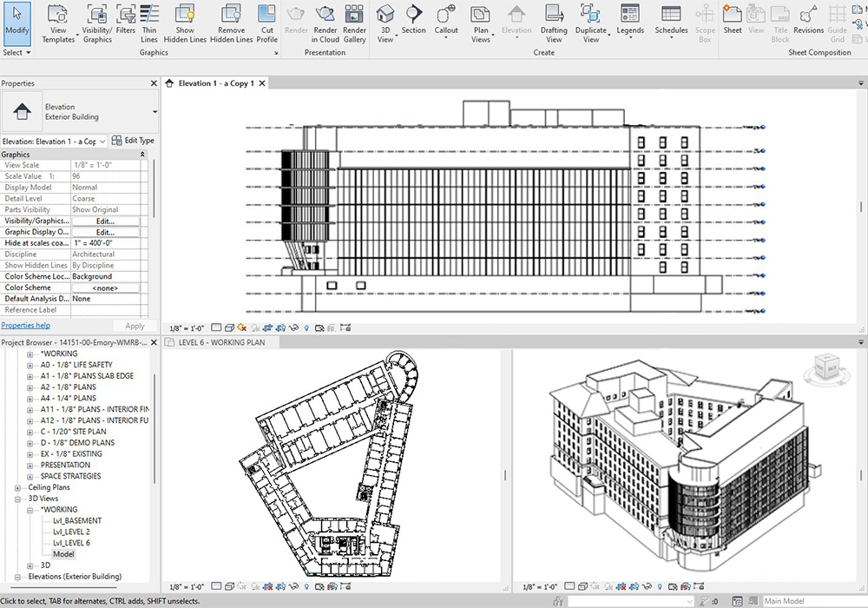Activate the LEVEL 6 - WORKING PLAN tab
This screenshot has width=868, height=608.
click(221, 343)
